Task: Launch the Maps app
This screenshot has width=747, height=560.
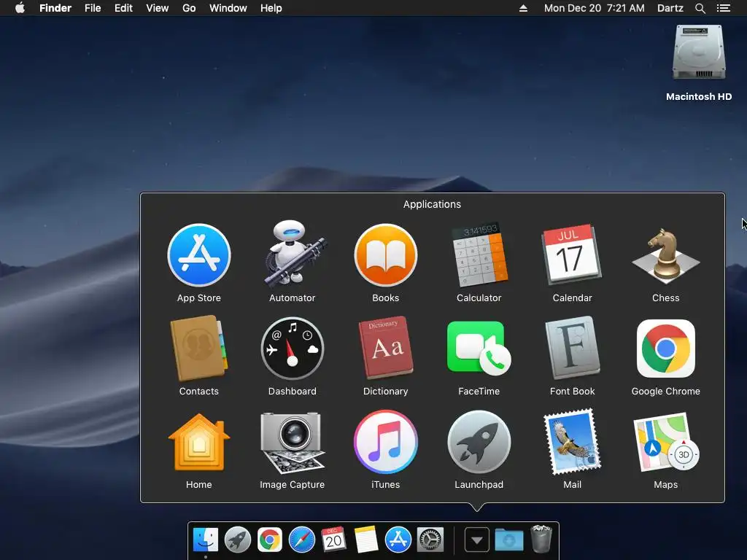Action: tap(665, 442)
